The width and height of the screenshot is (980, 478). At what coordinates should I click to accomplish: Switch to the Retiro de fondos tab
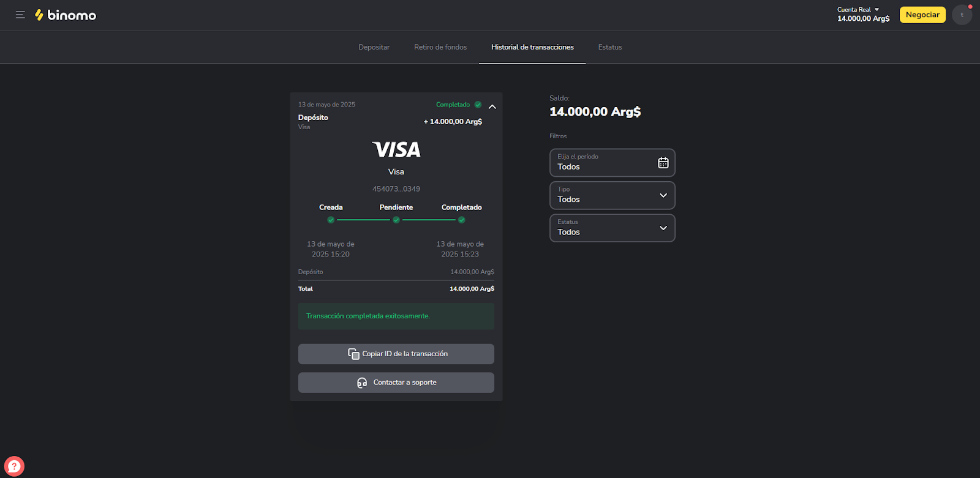[x=440, y=47]
